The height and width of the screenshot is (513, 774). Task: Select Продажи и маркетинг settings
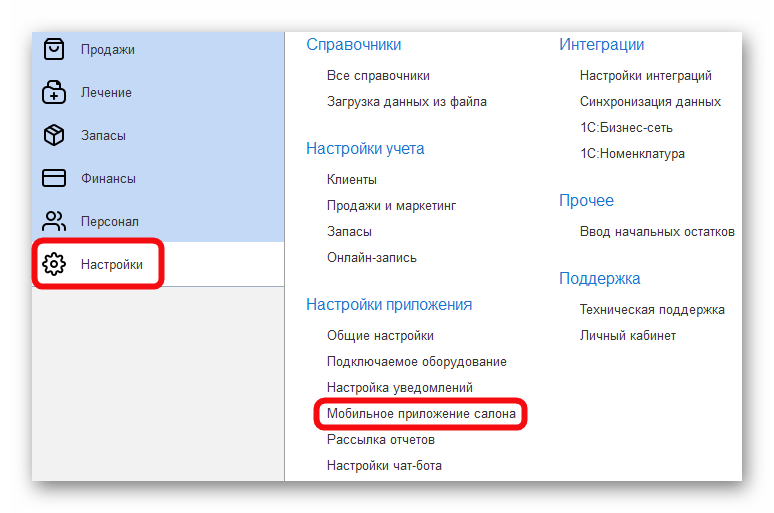[391, 205]
